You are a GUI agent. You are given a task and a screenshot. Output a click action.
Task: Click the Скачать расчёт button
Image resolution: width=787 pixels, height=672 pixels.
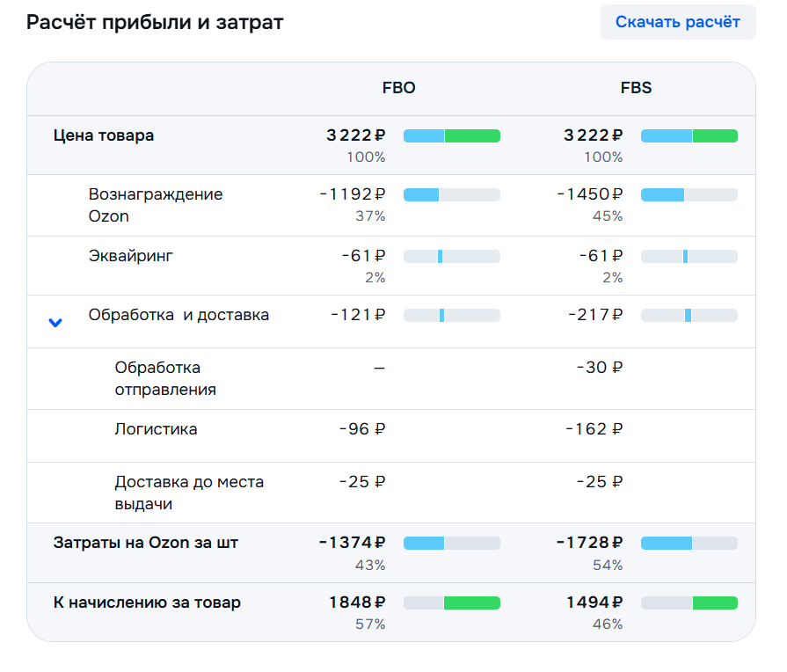point(677,22)
